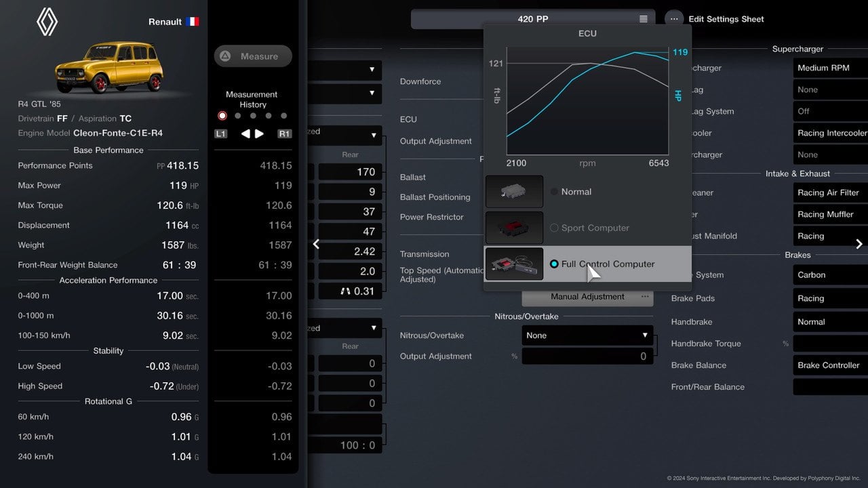Click the ECU power curve graph
868x488 pixels.
(x=587, y=102)
